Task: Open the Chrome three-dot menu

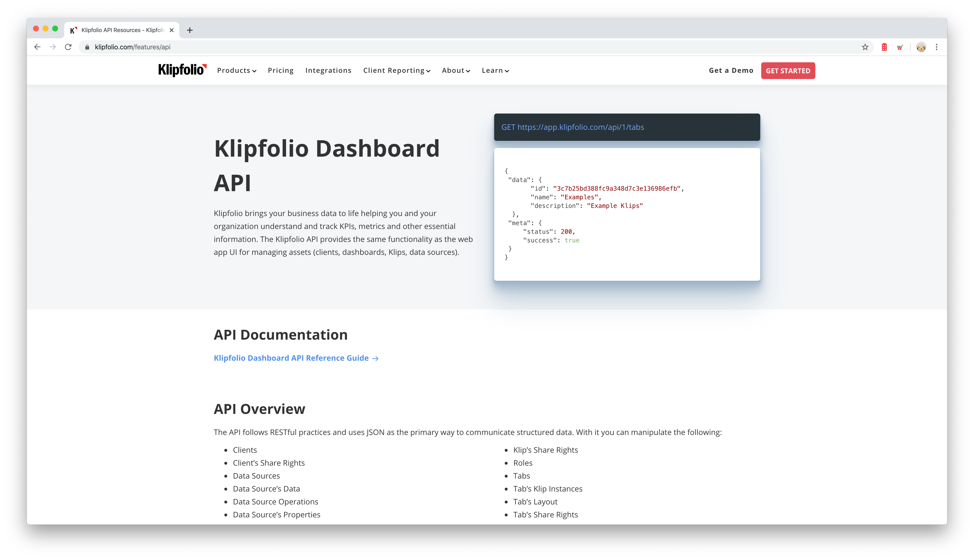Action: point(937,47)
